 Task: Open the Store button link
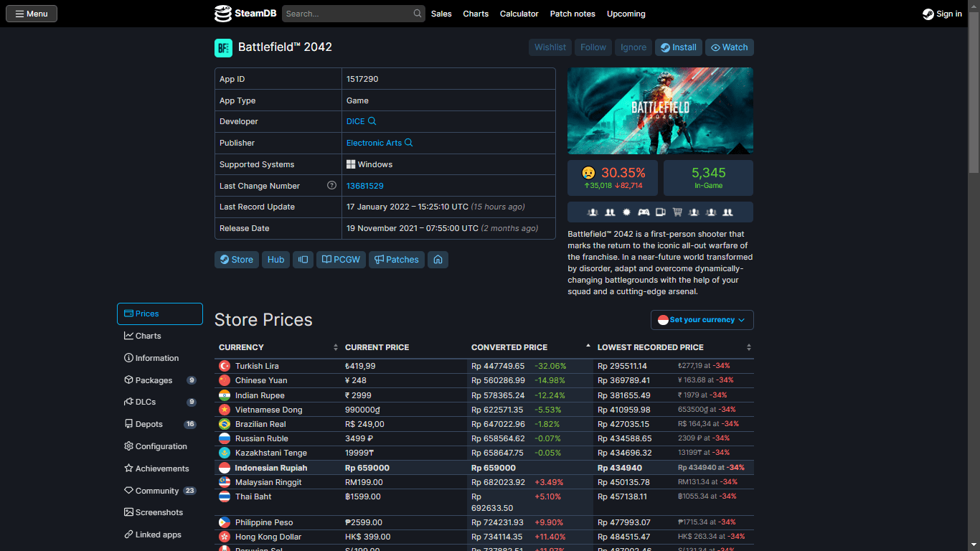click(237, 260)
